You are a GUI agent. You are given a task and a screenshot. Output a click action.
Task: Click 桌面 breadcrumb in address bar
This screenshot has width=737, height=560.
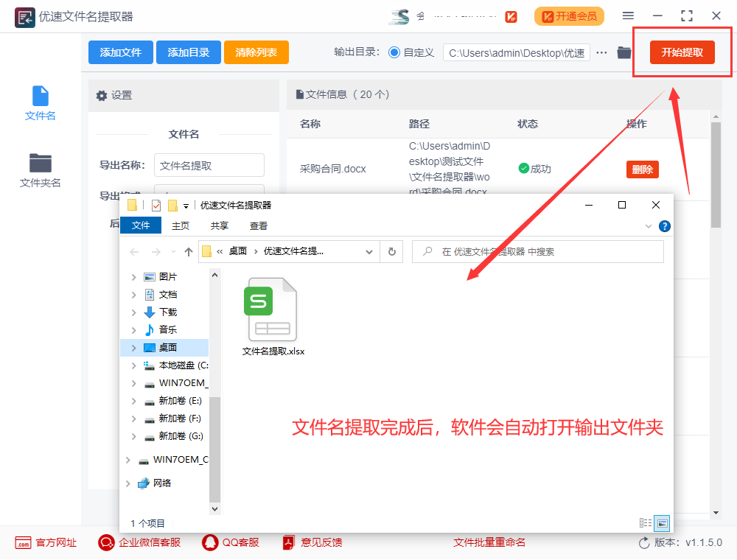[x=238, y=251]
